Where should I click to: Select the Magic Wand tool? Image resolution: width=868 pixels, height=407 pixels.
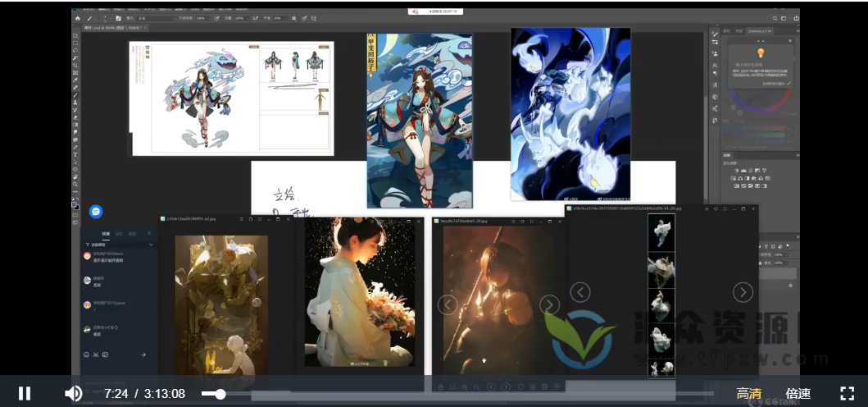76,57
